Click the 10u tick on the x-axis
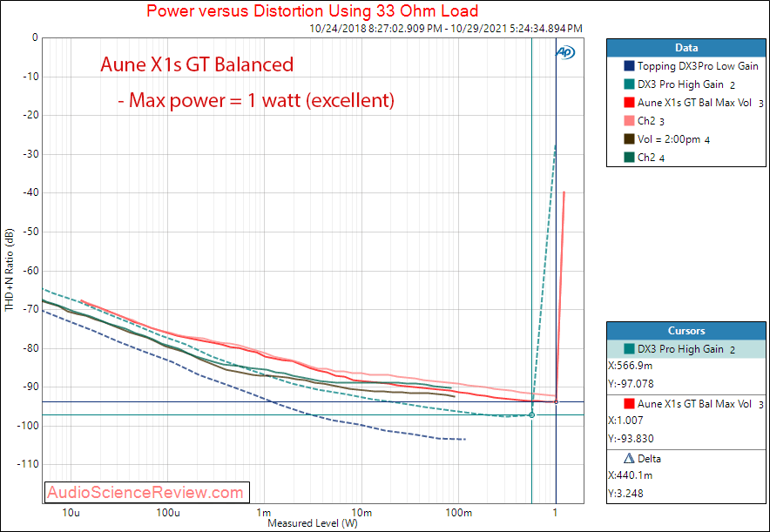This screenshot has height=532, width=770. 71,514
